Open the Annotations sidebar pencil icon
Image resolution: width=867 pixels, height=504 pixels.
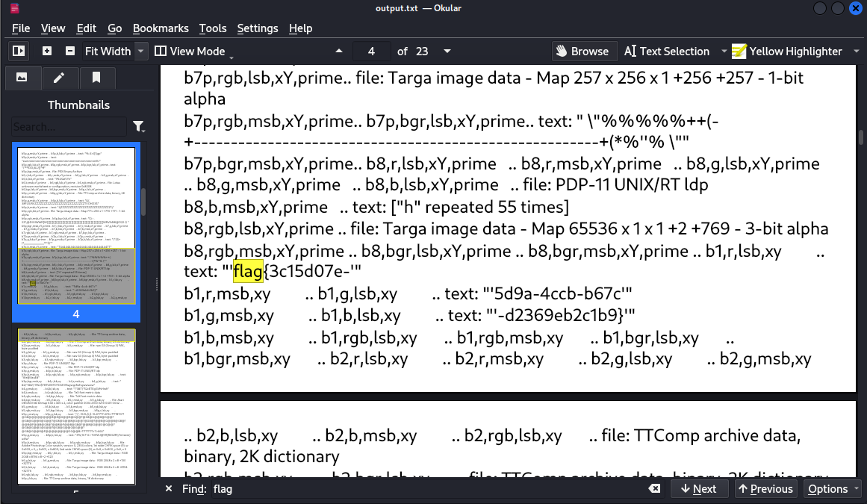pyautogui.click(x=60, y=78)
